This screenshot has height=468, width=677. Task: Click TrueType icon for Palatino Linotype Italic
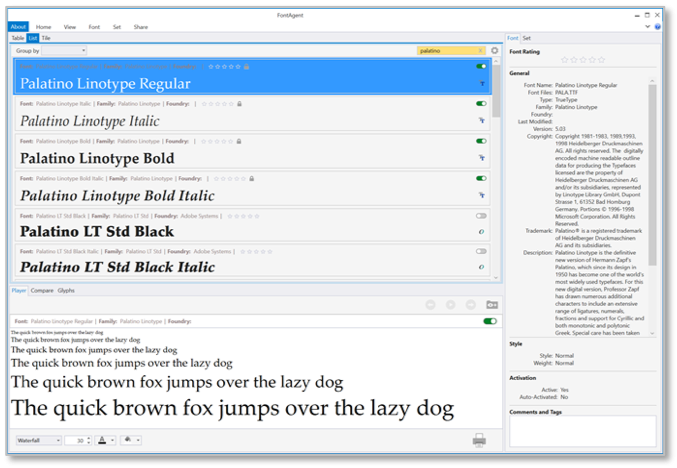(x=482, y=120)
